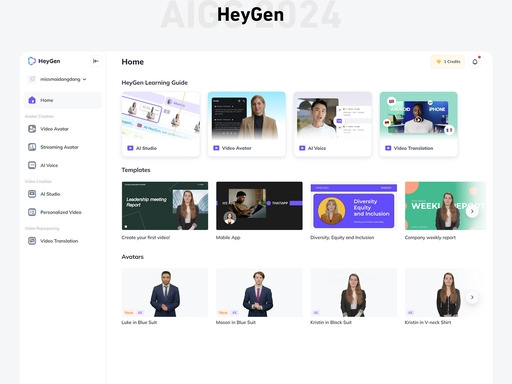This screenshot has height=384, width=512.
Task: Click the 'Kristin in Black Suit' name
Action: tap(331, 322)
